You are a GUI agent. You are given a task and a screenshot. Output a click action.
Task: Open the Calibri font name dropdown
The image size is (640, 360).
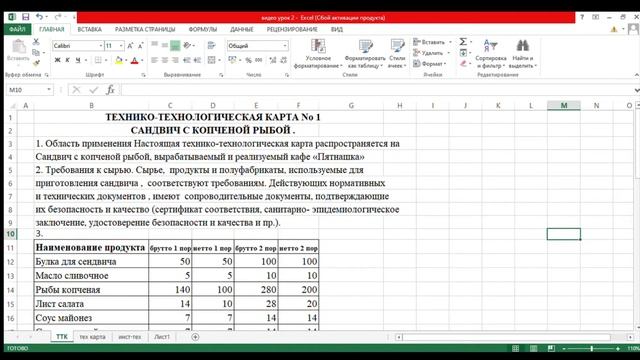click(x=100, y=46)
